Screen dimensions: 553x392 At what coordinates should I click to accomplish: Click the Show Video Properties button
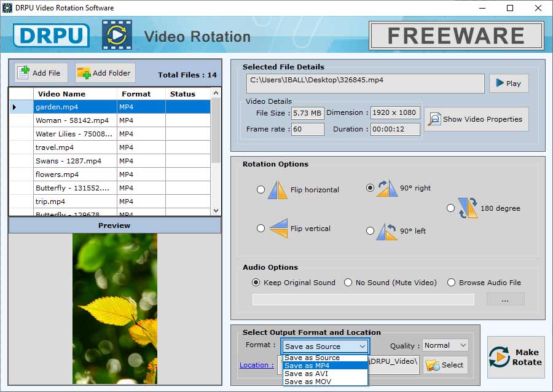pos(476,119)
